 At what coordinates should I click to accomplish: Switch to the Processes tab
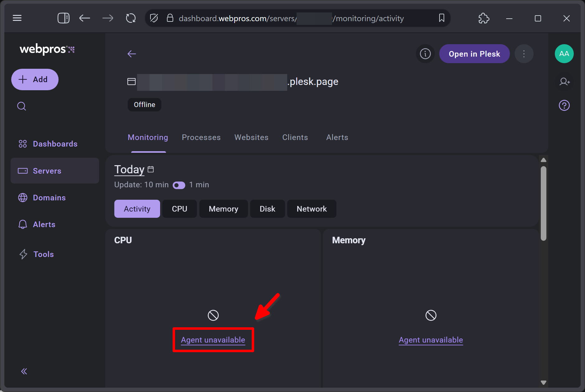pyautogui.click(x=201, y=137)
